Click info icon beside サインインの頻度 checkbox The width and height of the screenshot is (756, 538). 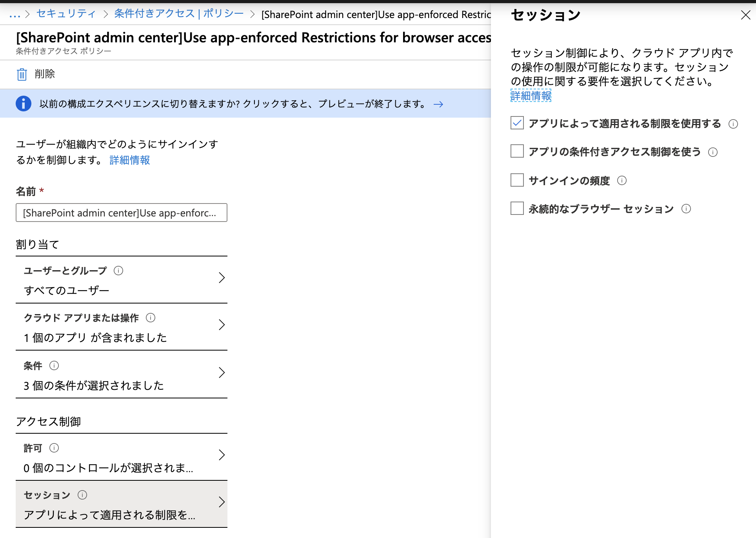coord(622,180)
